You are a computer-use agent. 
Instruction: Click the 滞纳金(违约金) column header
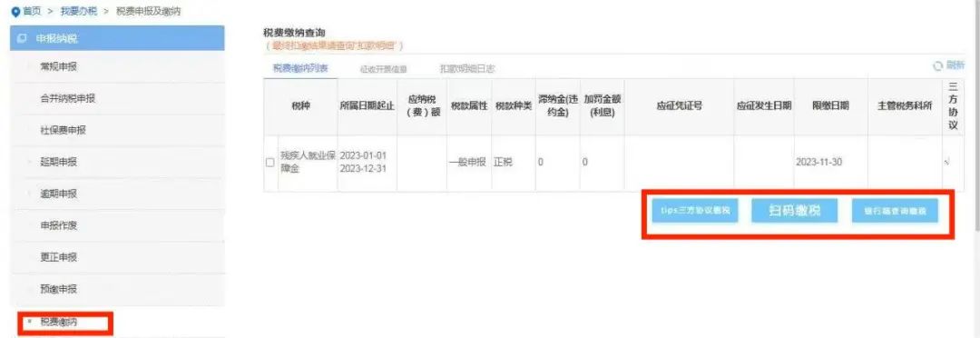click(x=557, y=106)
